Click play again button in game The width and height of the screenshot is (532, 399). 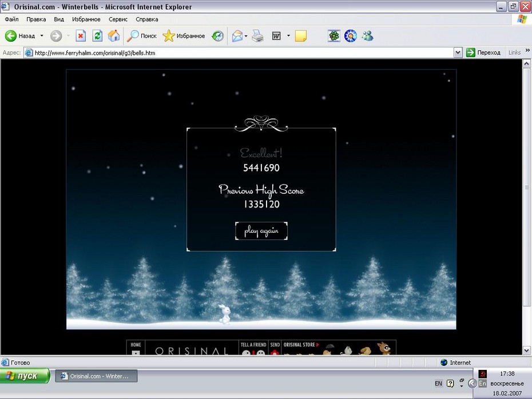pos(261,231)
